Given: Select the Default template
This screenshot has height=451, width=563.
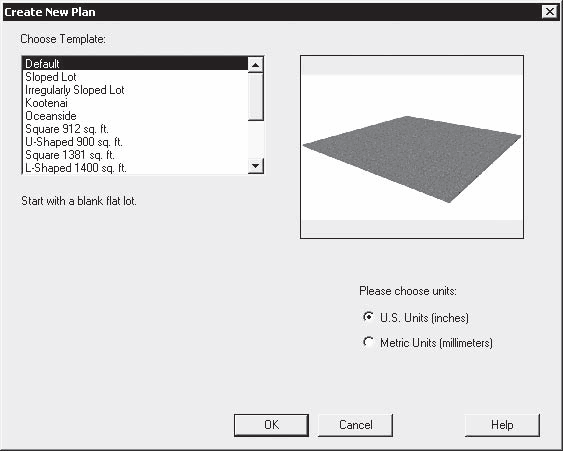Looking at the screenshot, I should [135, 64].
